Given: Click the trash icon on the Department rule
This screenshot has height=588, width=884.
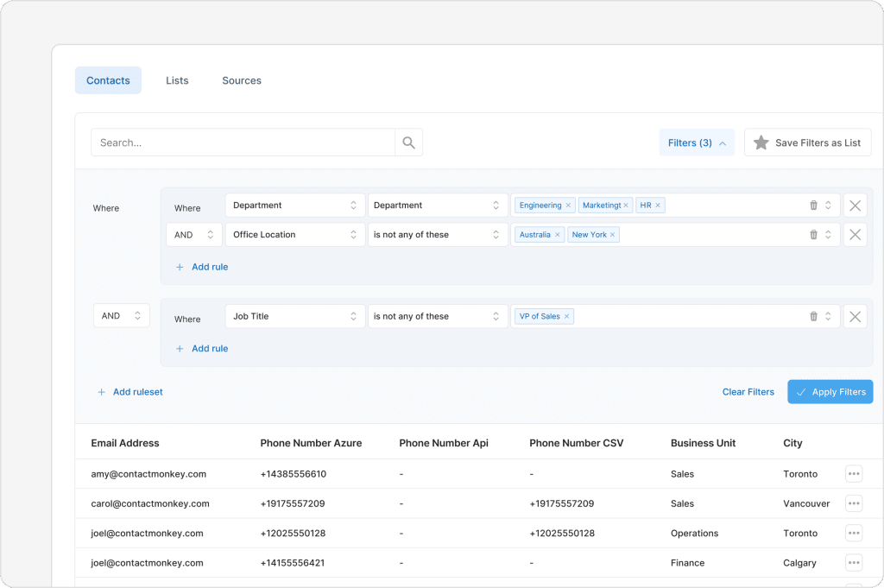Looking at the screenshot, I should point(812,205).
